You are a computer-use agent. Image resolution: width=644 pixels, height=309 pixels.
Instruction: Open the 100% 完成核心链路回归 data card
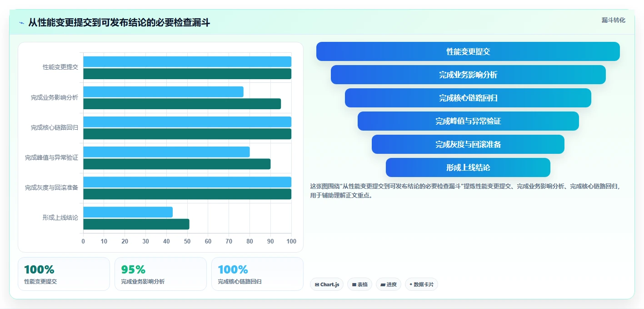[x=257, y=274]
